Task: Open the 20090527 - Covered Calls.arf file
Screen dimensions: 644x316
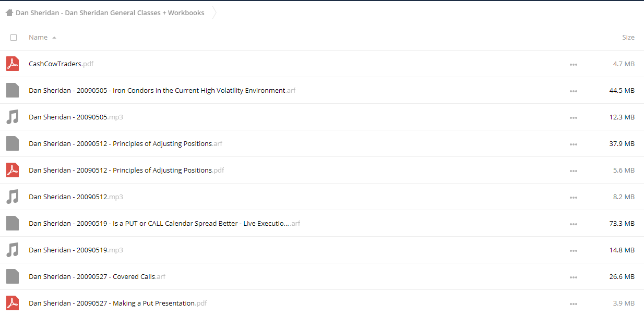Action: pyautogui.click(x=97, y=277)
